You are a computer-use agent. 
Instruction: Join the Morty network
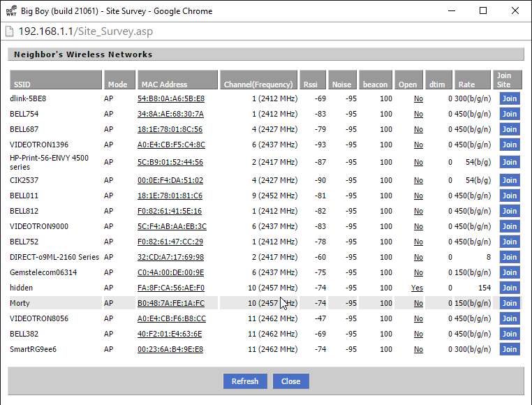509,303
